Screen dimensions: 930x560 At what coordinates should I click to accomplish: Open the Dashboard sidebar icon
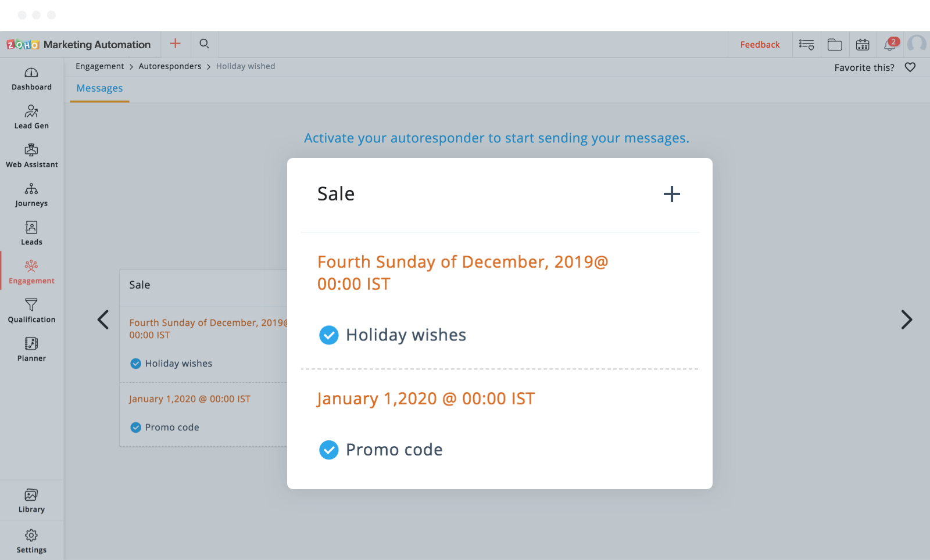[31, 73]
